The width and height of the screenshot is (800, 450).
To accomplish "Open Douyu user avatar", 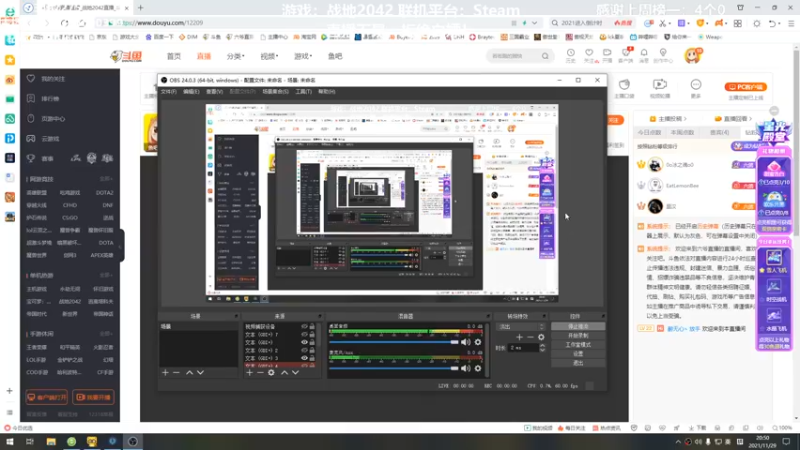I will pyautogui.click(x=692, y=56).
